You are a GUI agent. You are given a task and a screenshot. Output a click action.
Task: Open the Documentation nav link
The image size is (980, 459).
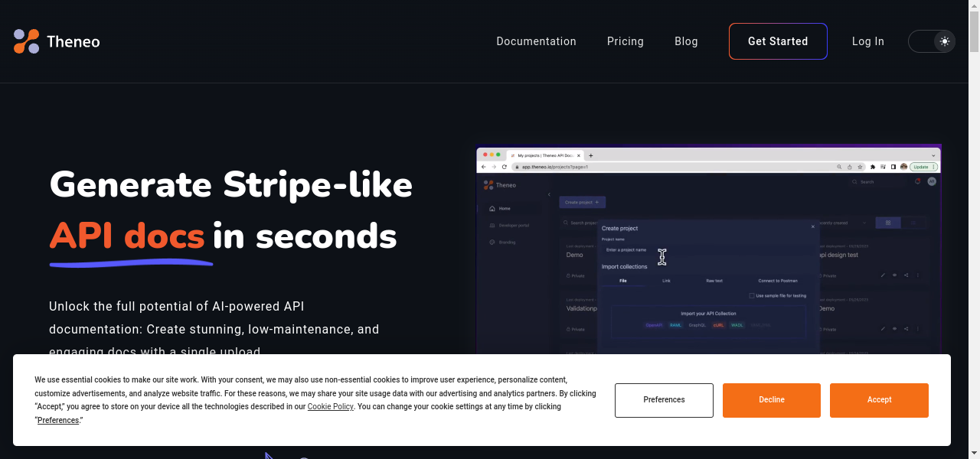tap(536, 41)
